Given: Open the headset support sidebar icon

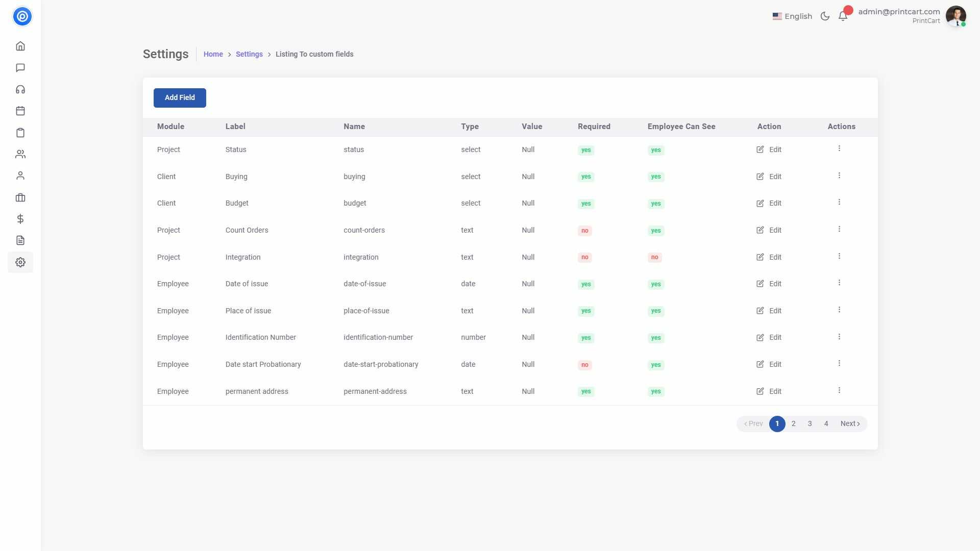Looking at the screenshot, I should 20,90.
